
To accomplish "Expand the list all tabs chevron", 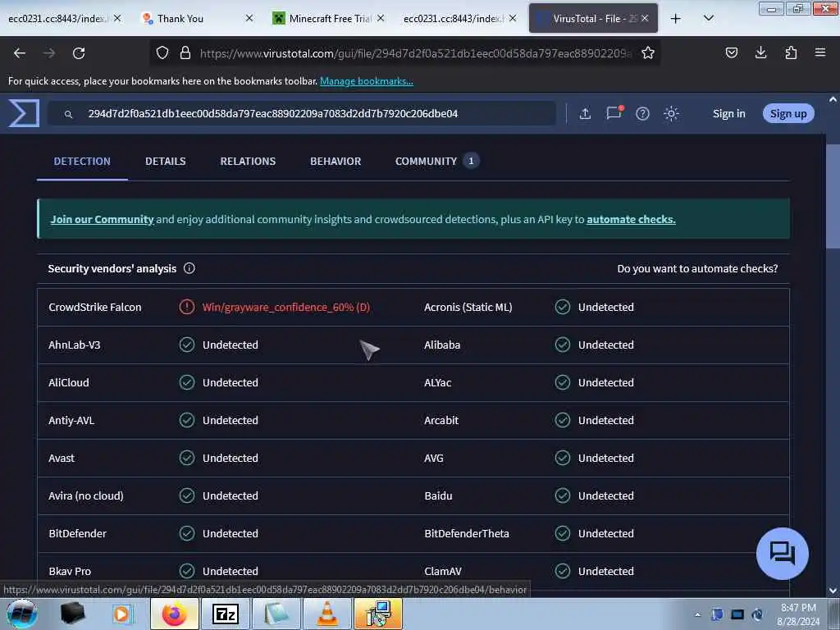I will tap(708, 18).
